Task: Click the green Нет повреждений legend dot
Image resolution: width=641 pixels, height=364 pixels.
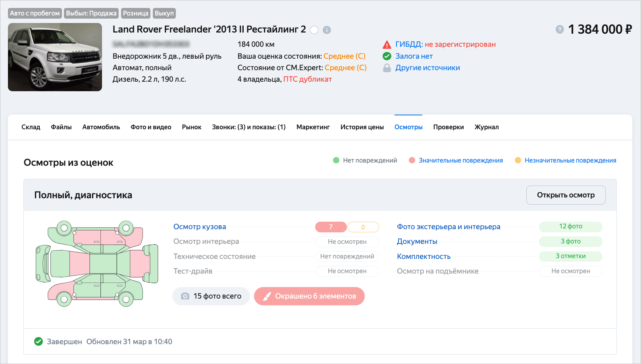Action: pyautogui.click(x=336, y=160)
